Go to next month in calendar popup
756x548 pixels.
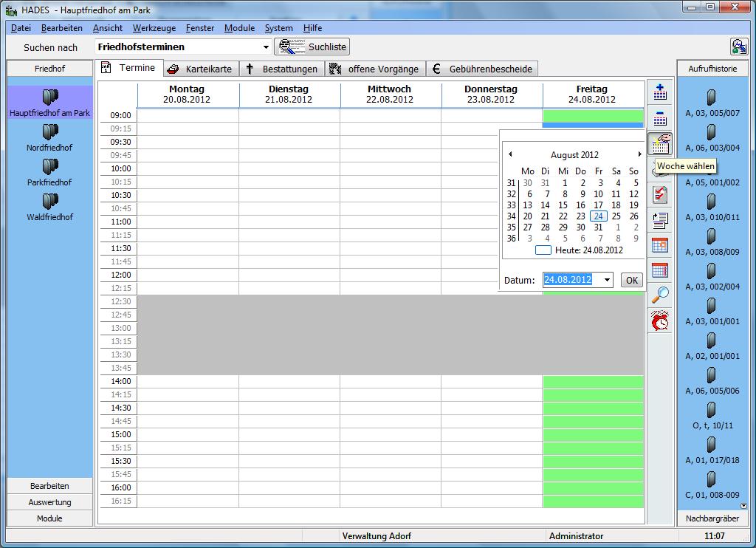[x=639, y=154]
